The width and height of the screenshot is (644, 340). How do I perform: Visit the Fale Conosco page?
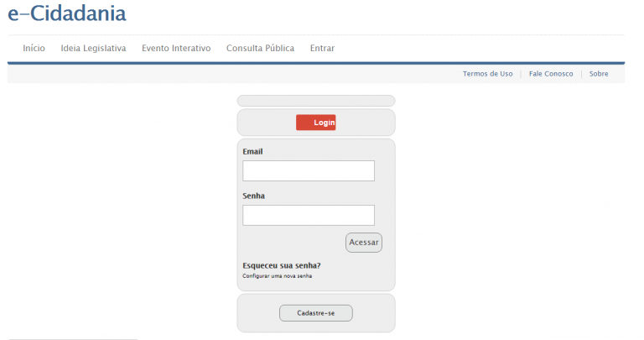(551, 74)
